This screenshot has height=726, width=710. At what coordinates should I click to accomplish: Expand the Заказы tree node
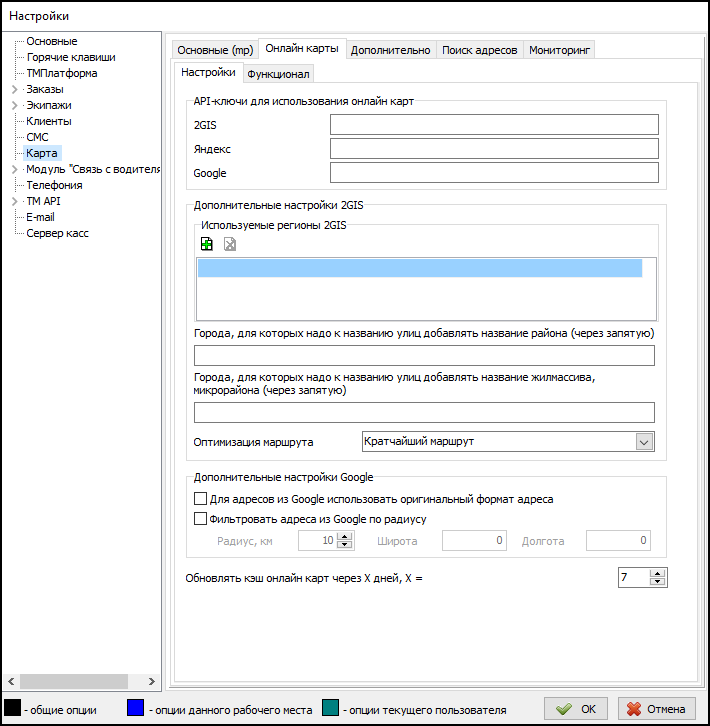tap(14, 90)
